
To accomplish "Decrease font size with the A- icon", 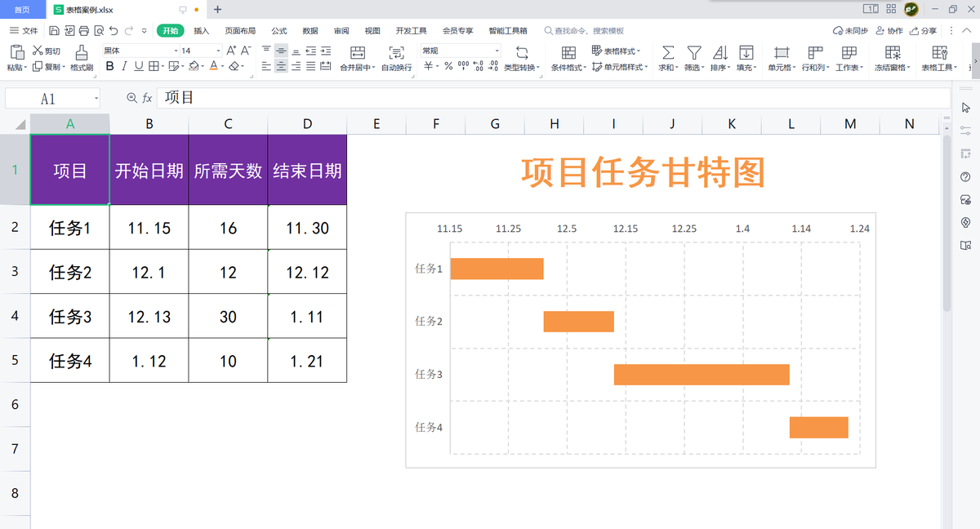I will click(x=245, y=51).
